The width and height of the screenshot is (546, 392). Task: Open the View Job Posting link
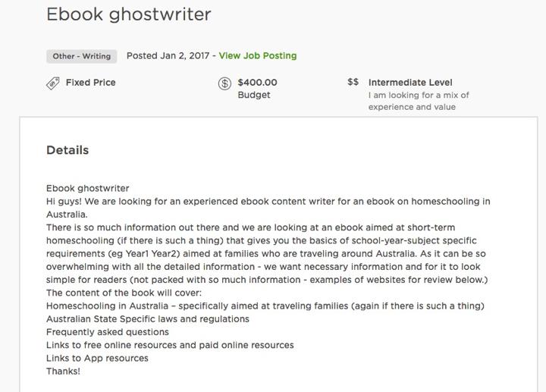(x=258, y=55)
